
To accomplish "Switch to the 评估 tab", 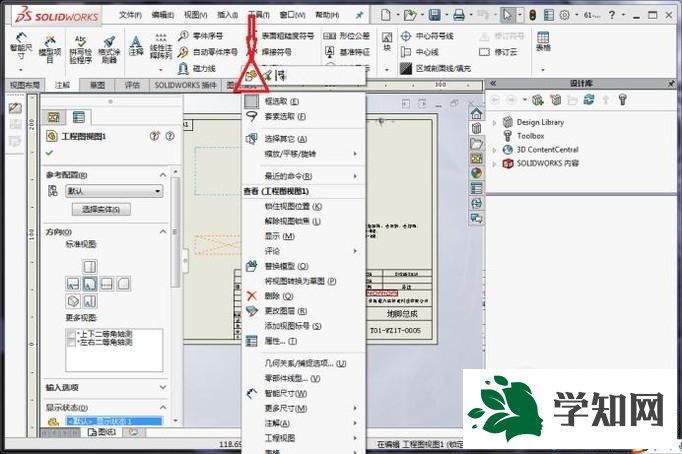I will [x=132, y=85].
